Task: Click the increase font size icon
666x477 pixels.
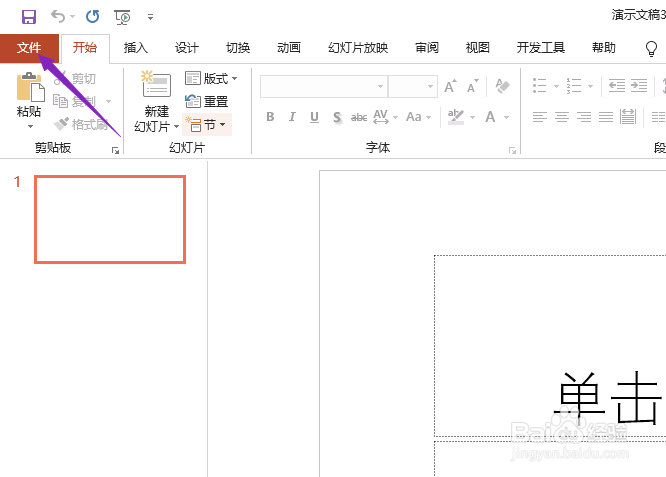Action: tap(450, 87)
